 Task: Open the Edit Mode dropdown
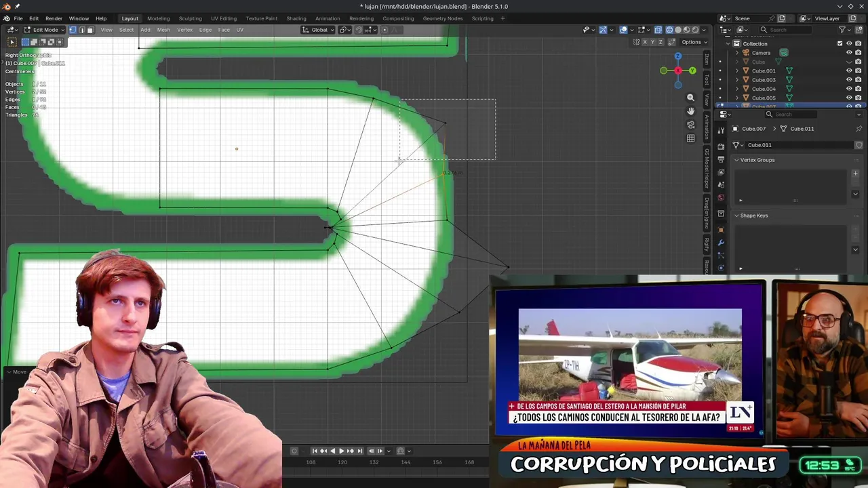45,30
